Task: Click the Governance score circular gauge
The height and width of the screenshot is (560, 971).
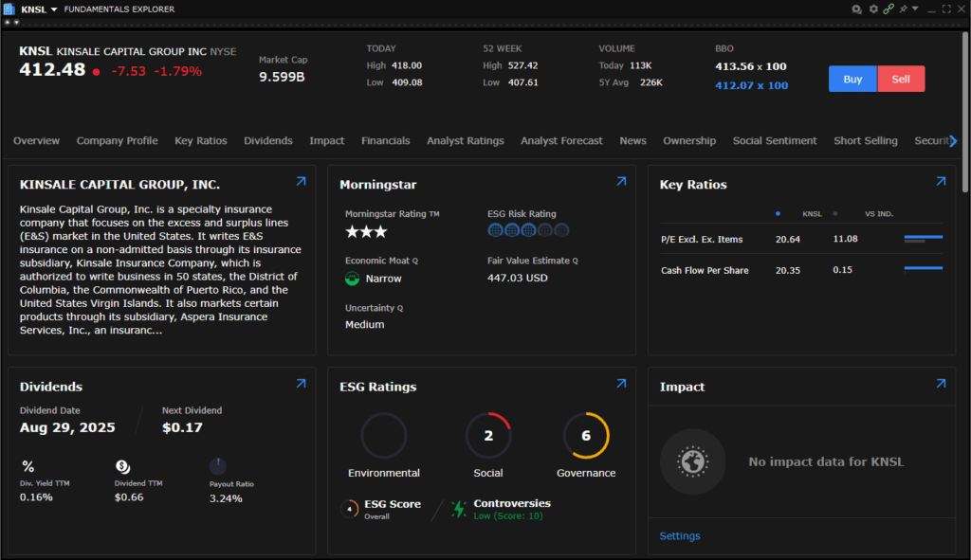Action: (x=585, y=436)
